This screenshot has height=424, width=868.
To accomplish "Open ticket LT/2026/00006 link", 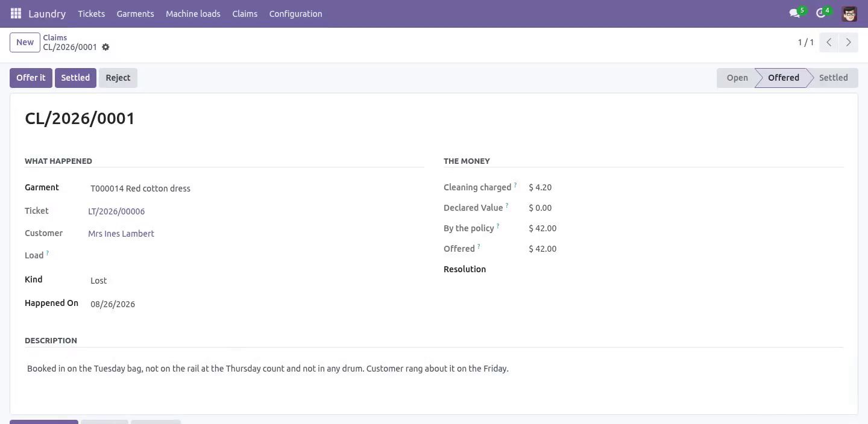I will tap(116, 211).
